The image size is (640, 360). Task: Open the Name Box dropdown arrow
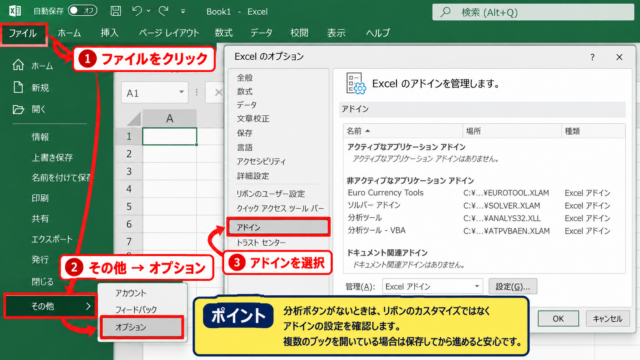(x=181, y=93)
